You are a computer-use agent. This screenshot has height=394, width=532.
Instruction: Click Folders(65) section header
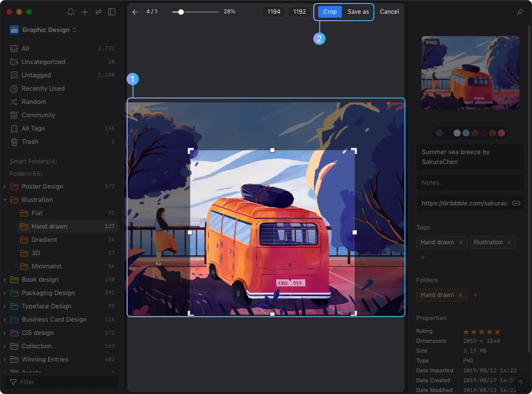26,173
